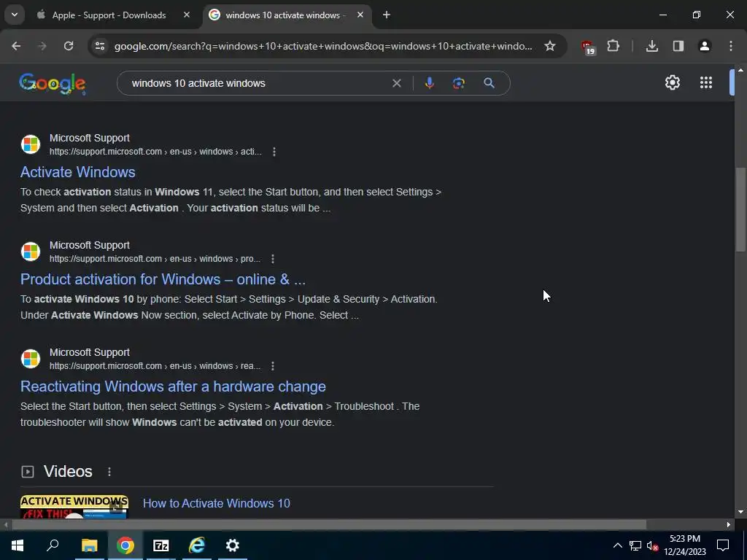Image resolution: width=747 pixels, height=560 pixels.
Task: Open the notification center
Action: point(723,545)
